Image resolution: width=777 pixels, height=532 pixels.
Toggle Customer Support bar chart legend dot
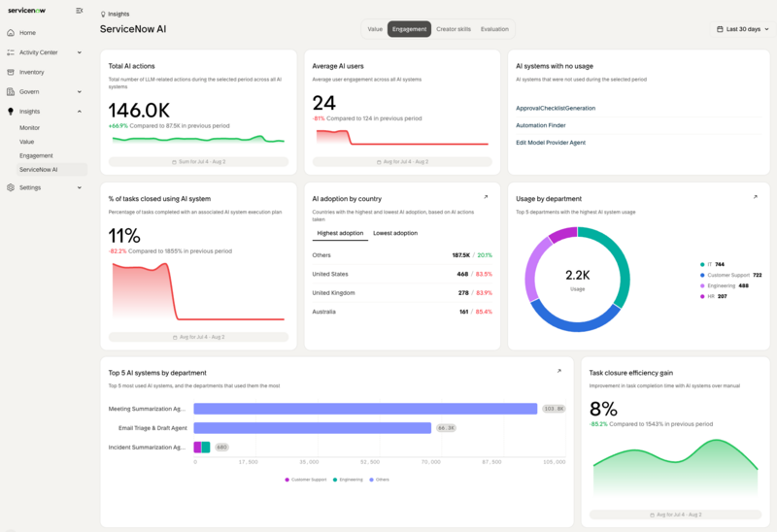coord(287,480)
